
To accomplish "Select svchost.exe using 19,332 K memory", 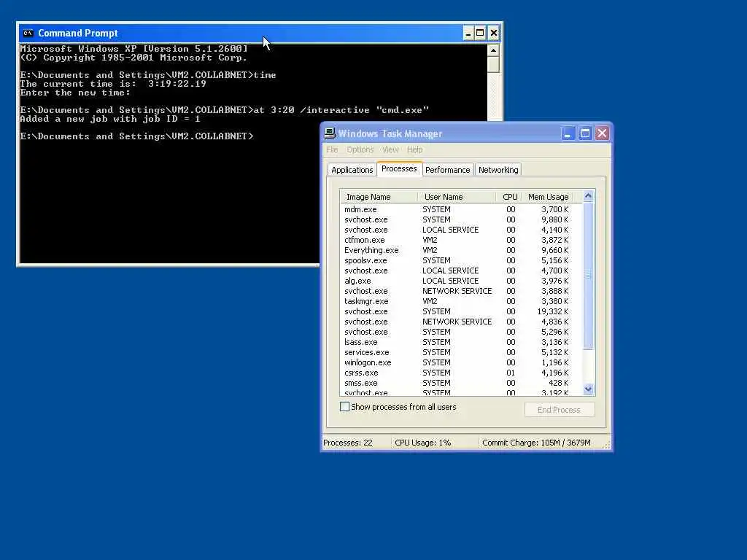I will click(x=461, y=311).
